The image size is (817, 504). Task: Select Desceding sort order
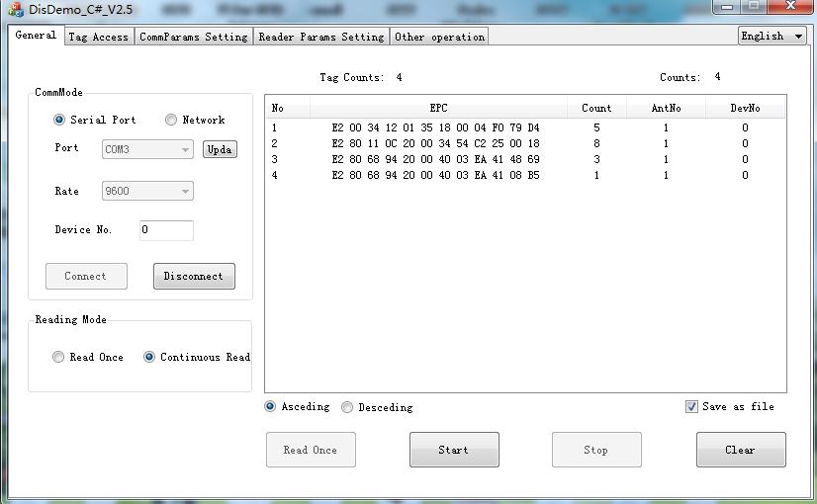click(347, 407)
